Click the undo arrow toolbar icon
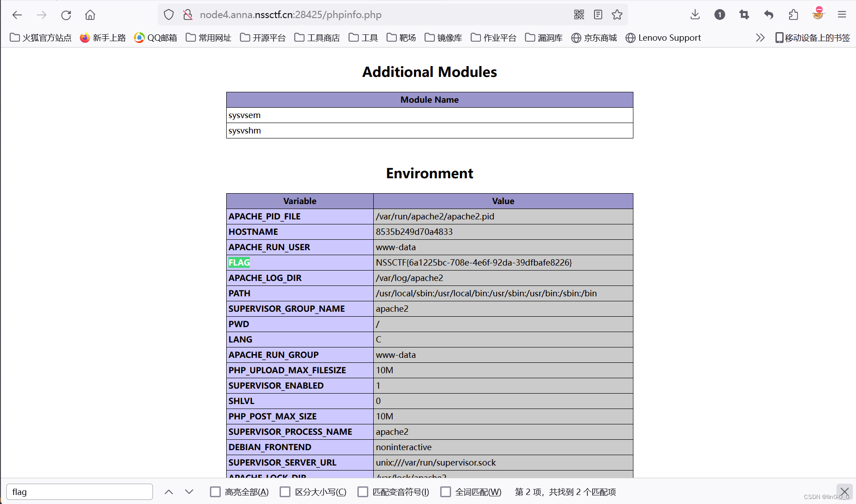856x504 pixels. pos(769,14)
